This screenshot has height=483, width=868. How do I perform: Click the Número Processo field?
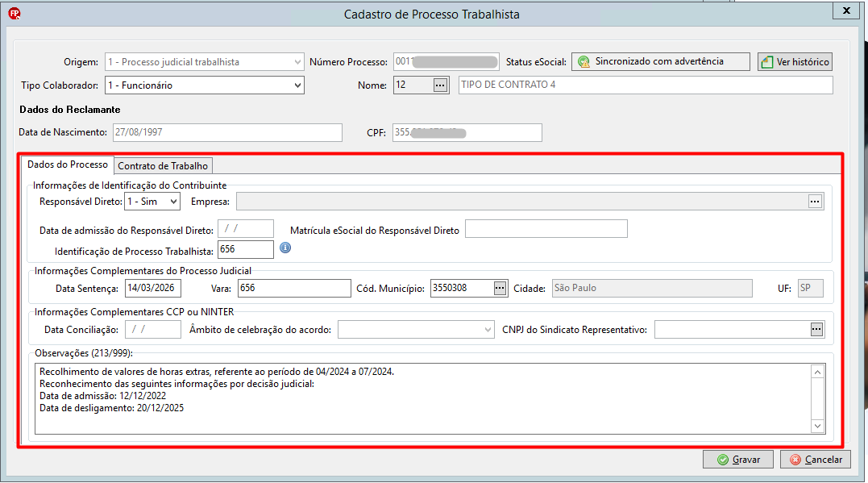click(x=446, y=61)
